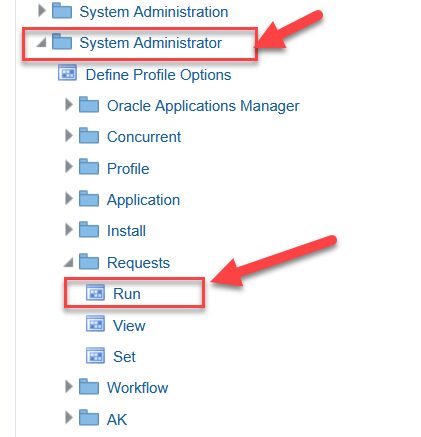Viewport: 421px width, 437px height.
Task: Open the View requests link
Action: pos(129,325)
